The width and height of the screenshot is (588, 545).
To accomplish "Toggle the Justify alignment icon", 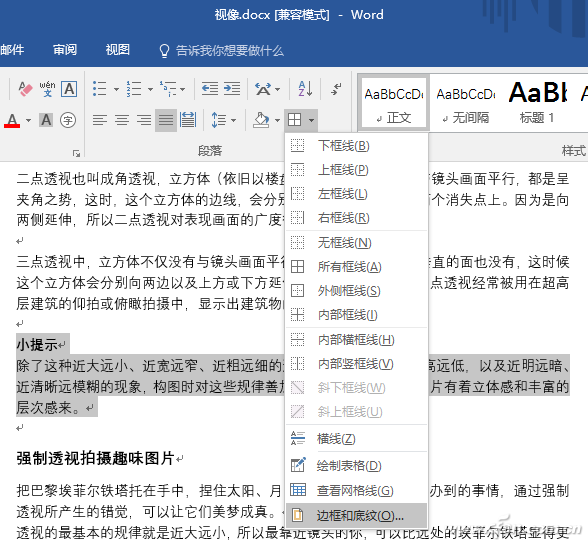I will tap(166, 120).
